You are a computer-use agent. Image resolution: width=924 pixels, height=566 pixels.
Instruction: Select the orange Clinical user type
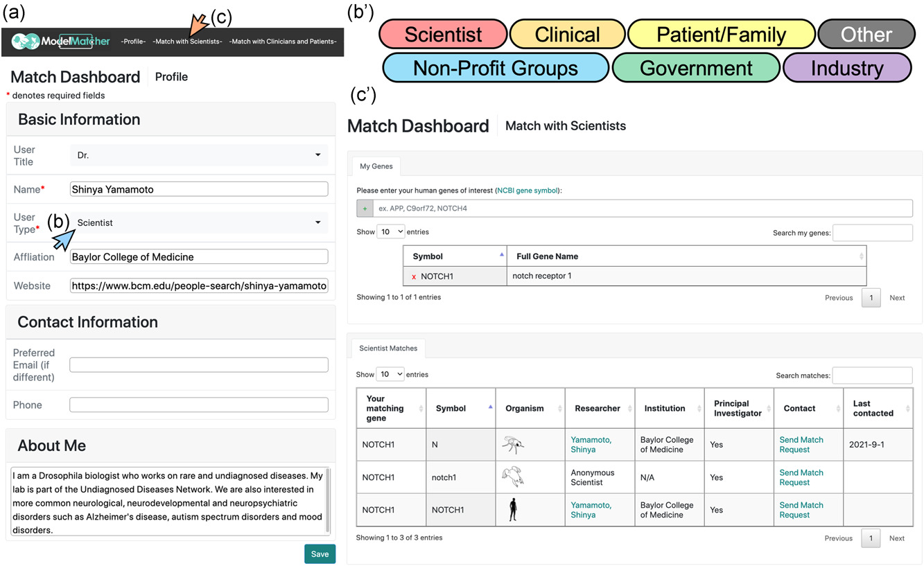pos(567,35)
